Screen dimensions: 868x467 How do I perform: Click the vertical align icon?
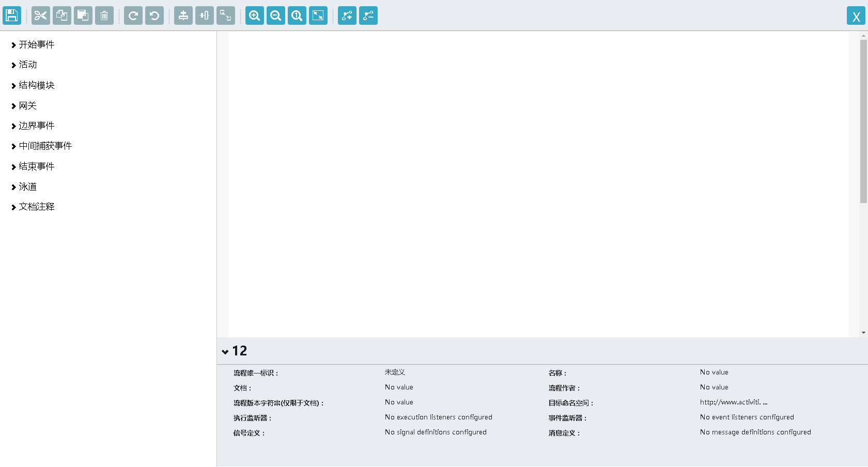click(183, 15)
